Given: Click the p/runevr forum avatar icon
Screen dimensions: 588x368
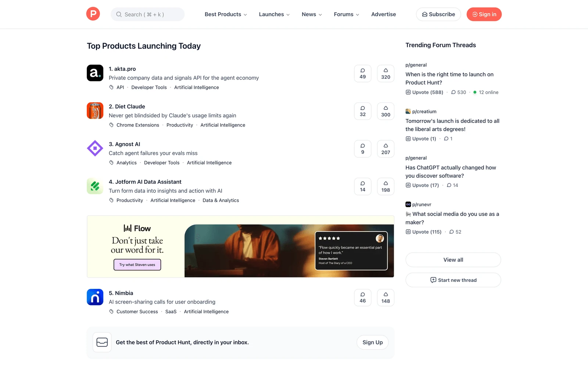Looking at the screenshot, I should 408,204.
